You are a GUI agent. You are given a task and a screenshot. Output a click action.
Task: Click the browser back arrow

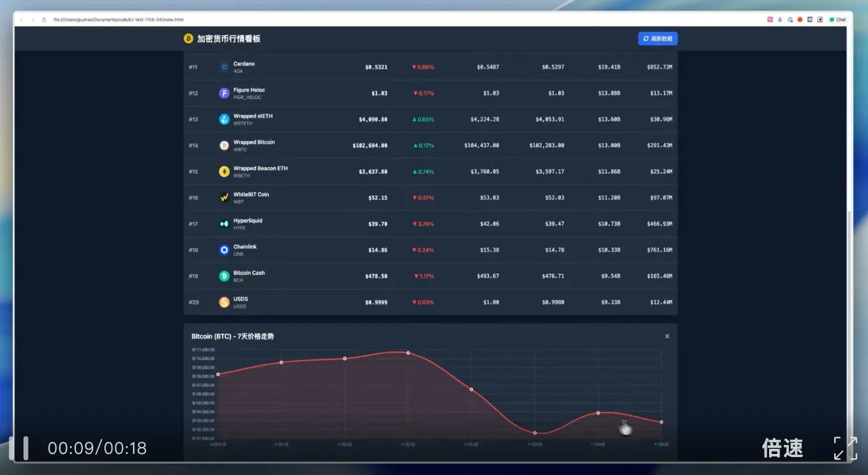click(22, 20)
